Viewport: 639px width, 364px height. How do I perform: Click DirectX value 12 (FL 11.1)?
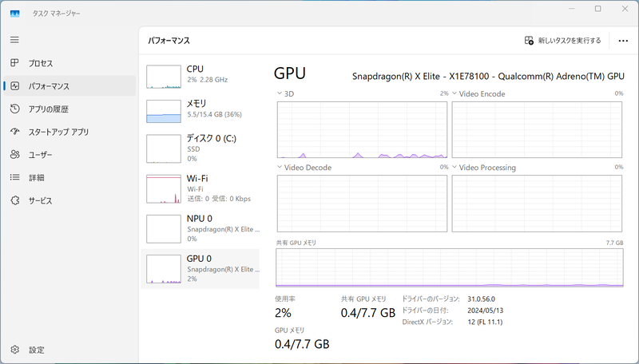pos(485,322)
